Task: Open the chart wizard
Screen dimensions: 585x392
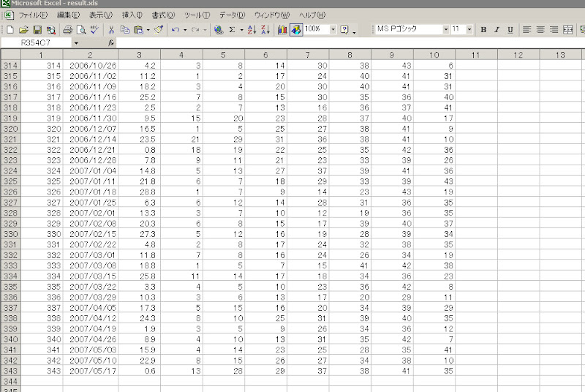Action: 282,30
